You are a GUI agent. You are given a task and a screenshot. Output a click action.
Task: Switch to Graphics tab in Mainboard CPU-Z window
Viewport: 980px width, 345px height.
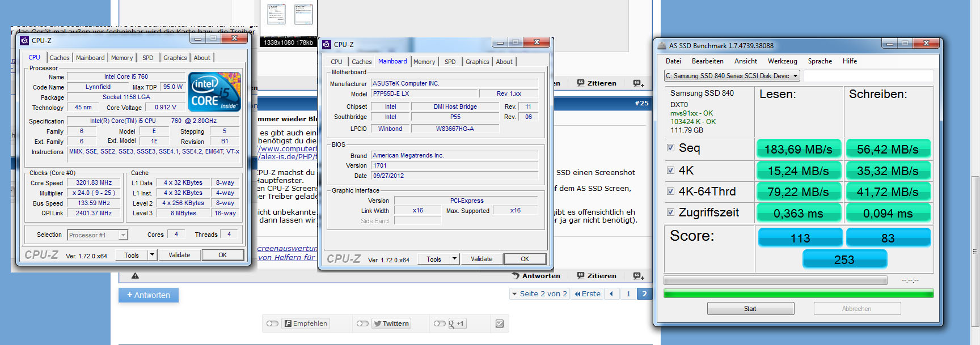click(477, 62)
